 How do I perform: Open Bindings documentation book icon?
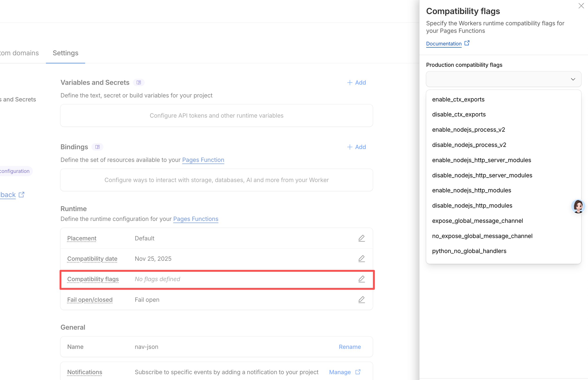97,147
